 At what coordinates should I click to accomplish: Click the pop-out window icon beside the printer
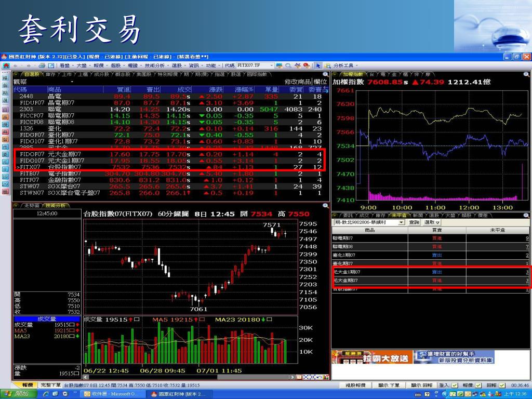[51, 65]
